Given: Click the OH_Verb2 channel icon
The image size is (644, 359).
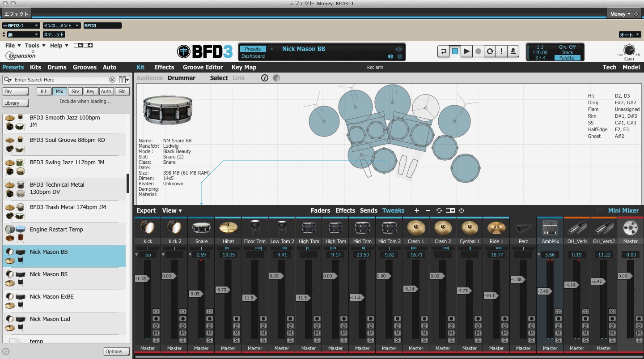Looking at the screenshot, I should (x=604, y=228).
